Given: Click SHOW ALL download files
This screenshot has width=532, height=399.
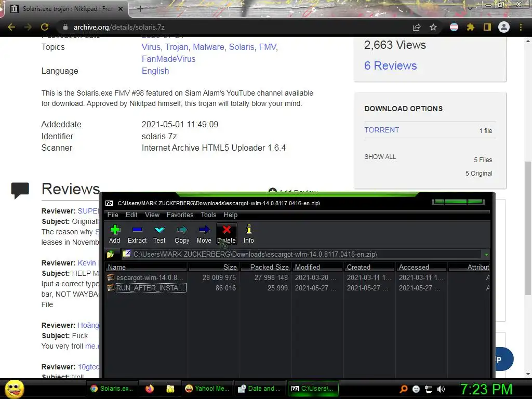Looking at the screenshot, I should [x=380, y=157].
